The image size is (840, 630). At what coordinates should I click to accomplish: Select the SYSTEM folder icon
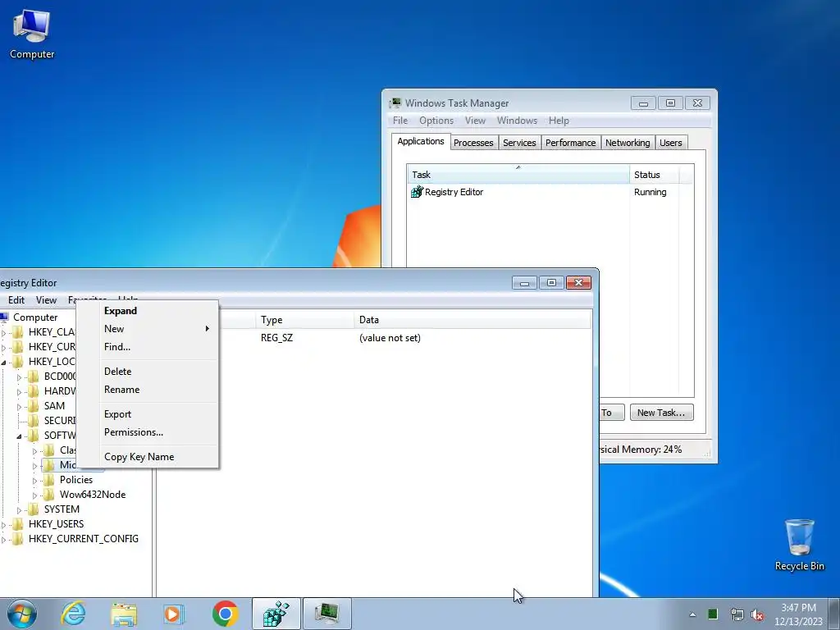[x=33, y=509]
